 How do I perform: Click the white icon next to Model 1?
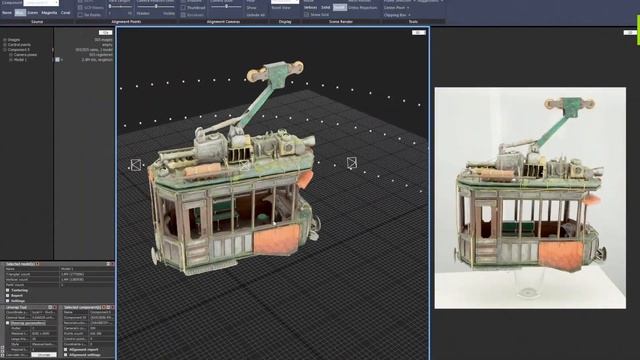coord(58,60)
